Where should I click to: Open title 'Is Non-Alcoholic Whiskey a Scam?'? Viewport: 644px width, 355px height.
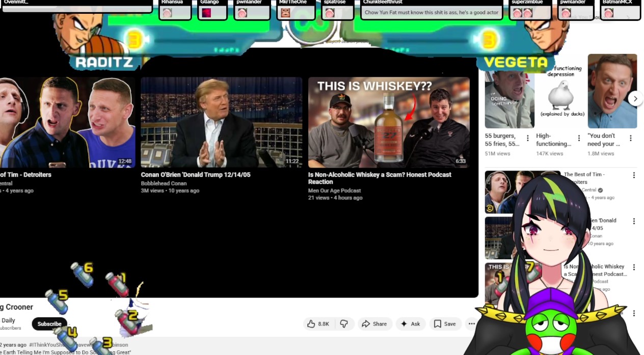coord(380,178)
